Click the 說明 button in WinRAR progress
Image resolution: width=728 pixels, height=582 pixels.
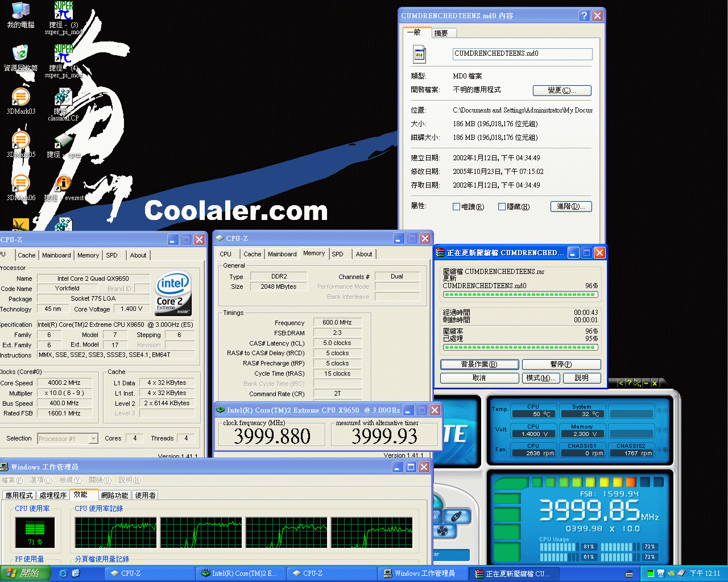(582, 378)
